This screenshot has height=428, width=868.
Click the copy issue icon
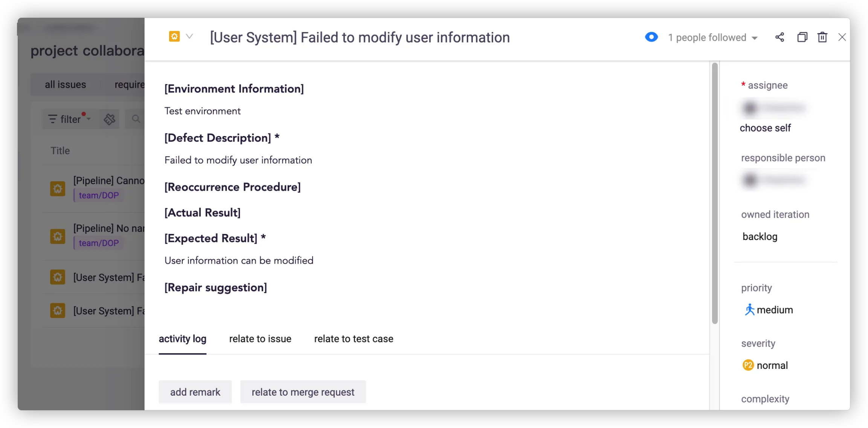point(802,37)
